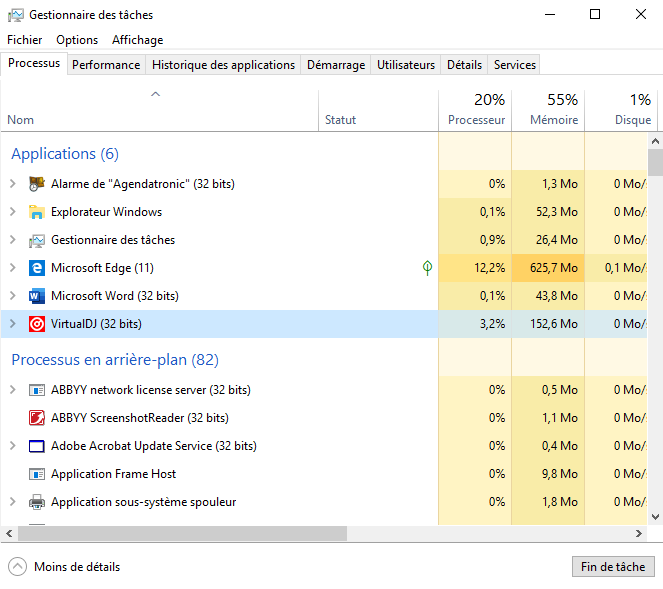The width and height of the screenshot is (663, 589).
Task: Expand the VirtualDJ row
Action: click(x=13, y=323)
